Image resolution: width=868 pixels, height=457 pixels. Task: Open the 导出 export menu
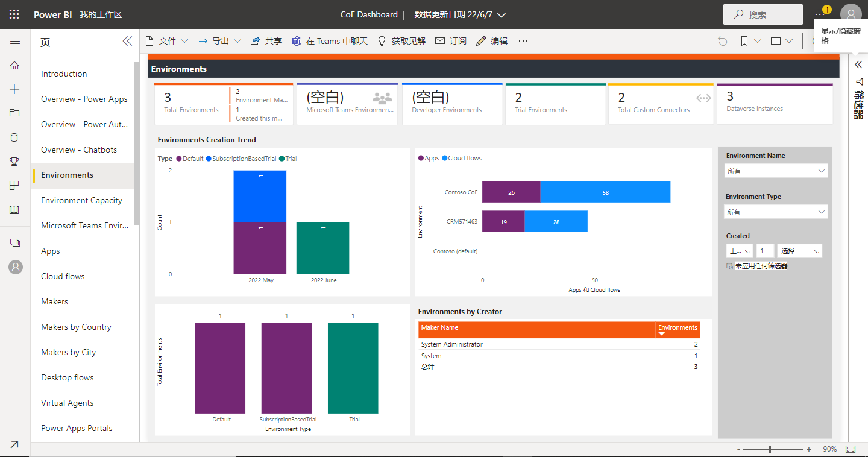(x=219, y=41)
